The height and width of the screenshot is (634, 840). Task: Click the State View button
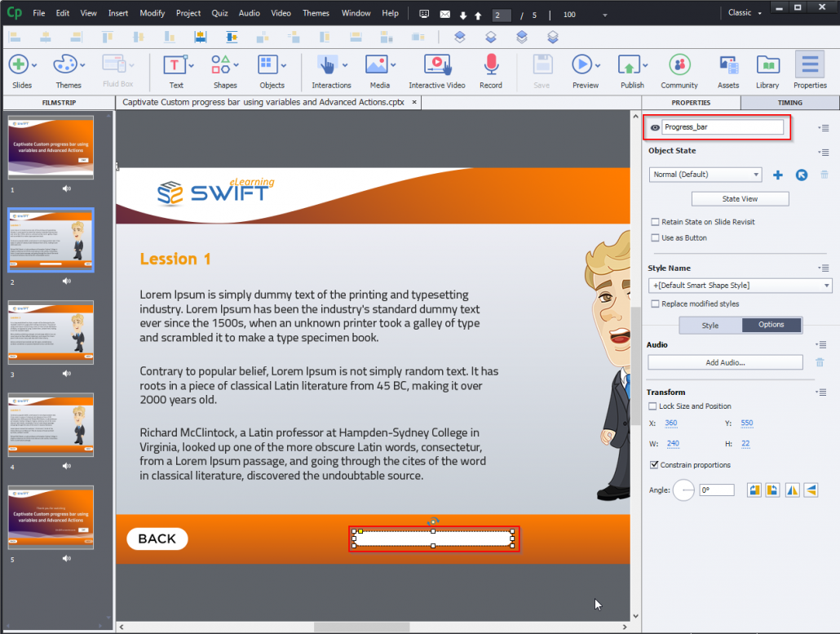pyautogui.click(x=740, y=198)
